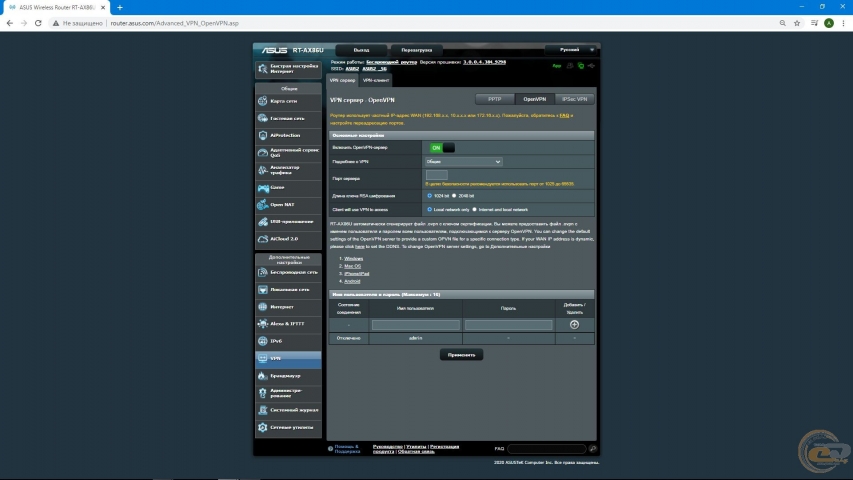Open the browser profile avatar
The image size is (853, 480).
pyautogui.click(x=829, y=23)
